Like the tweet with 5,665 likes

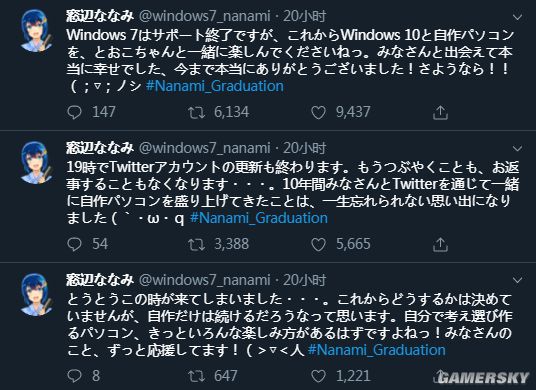318,244
